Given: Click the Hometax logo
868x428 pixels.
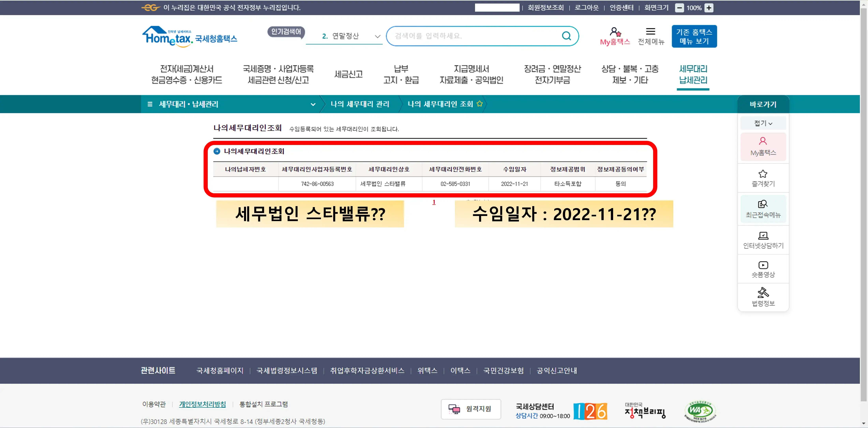Looking at the screenshot, I should click(x=190, y=36).
